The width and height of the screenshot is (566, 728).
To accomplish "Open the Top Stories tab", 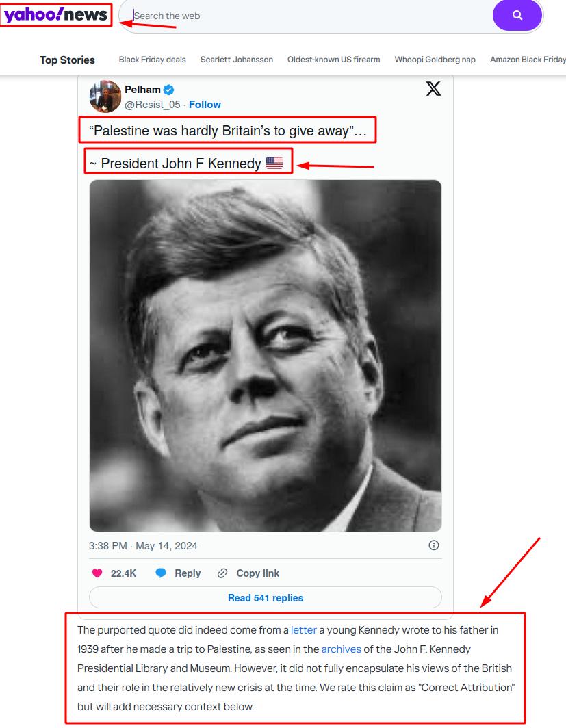I will pyautogui.click(x=67, y=60).
